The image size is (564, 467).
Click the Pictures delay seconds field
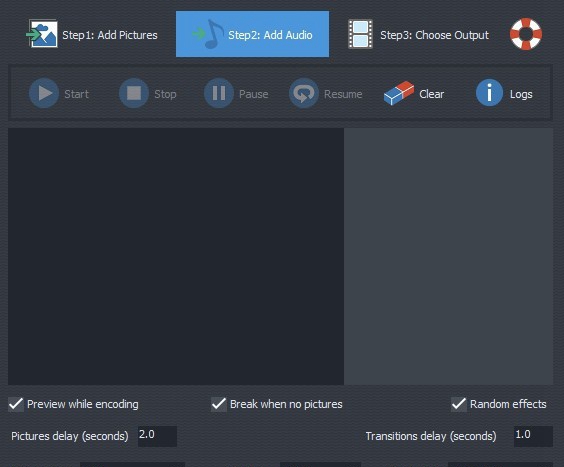(x=157, y=436)
